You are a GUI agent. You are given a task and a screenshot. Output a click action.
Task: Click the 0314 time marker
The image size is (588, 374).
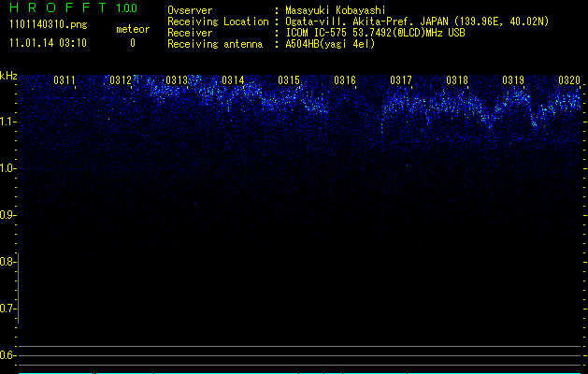(233, 80)
